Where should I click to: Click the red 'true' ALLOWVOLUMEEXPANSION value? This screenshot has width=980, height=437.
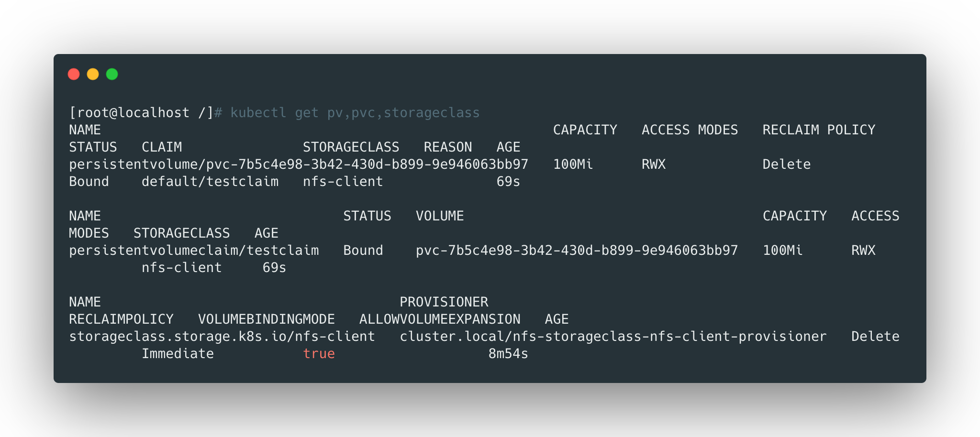click(x=319, y=354)
